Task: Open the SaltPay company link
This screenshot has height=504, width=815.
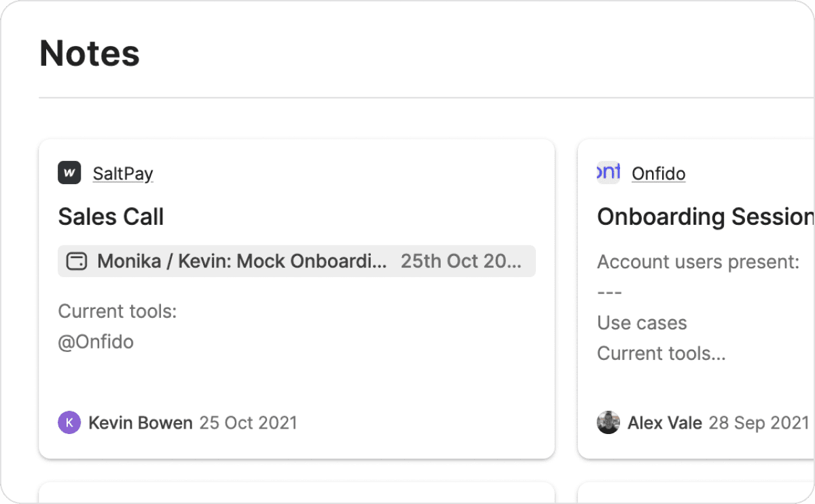Action: click(x=123, y=174)
